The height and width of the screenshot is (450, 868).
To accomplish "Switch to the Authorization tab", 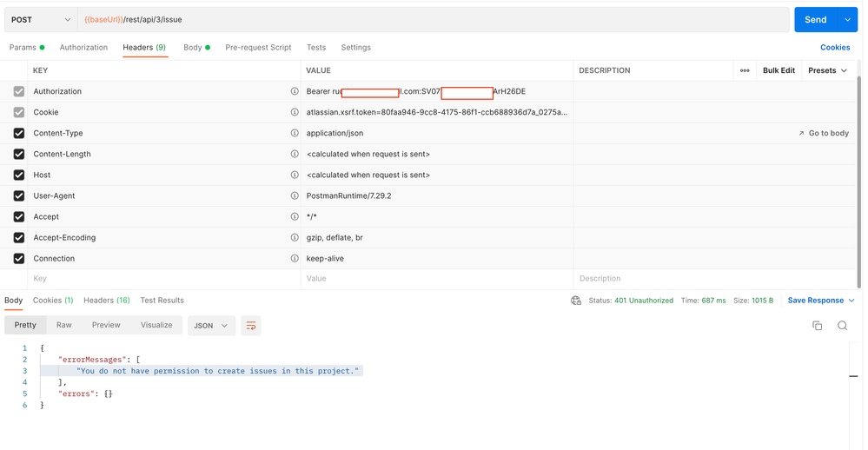I will [x=83, y=47].
